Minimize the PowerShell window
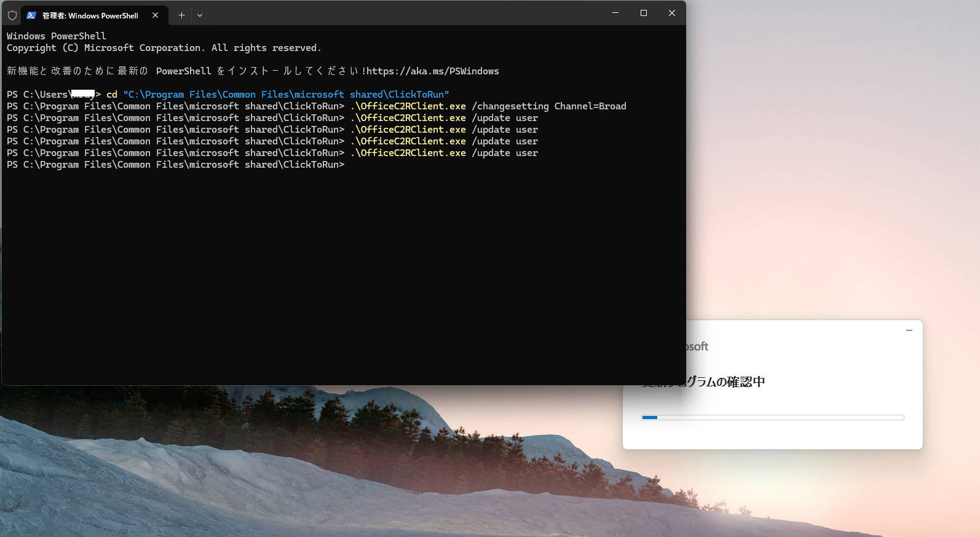The image size is (980, 537). click(615, 13)
